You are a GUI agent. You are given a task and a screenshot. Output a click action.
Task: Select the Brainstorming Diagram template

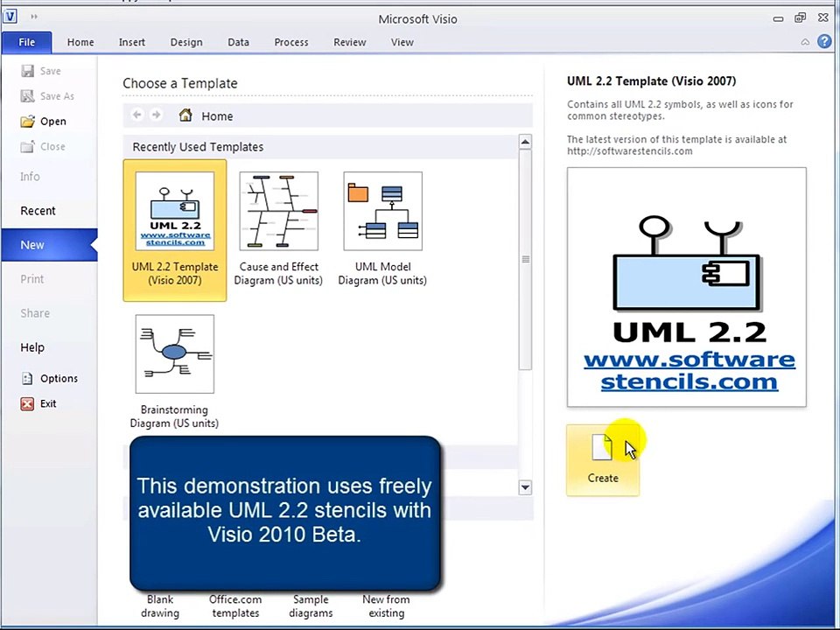pos(175,372)
